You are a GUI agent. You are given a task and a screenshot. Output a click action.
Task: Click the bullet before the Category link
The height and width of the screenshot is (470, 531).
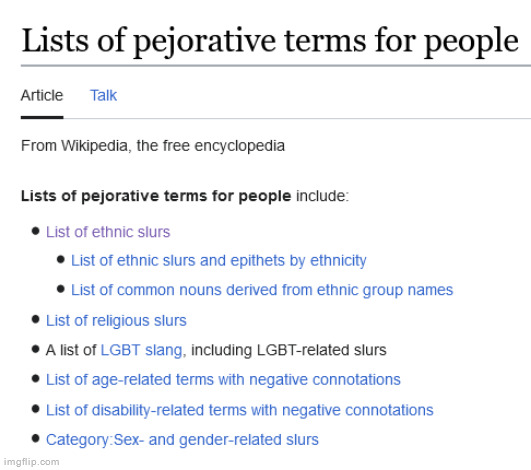click(36, 439)
